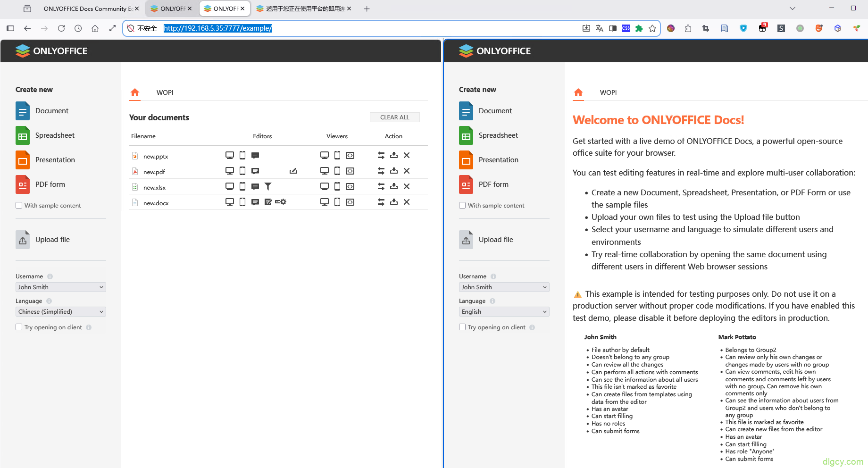The width and height of the screenshot is (868, 468).
Task: Open Chinese (Simplified) language dropdown
Action: 61,311
